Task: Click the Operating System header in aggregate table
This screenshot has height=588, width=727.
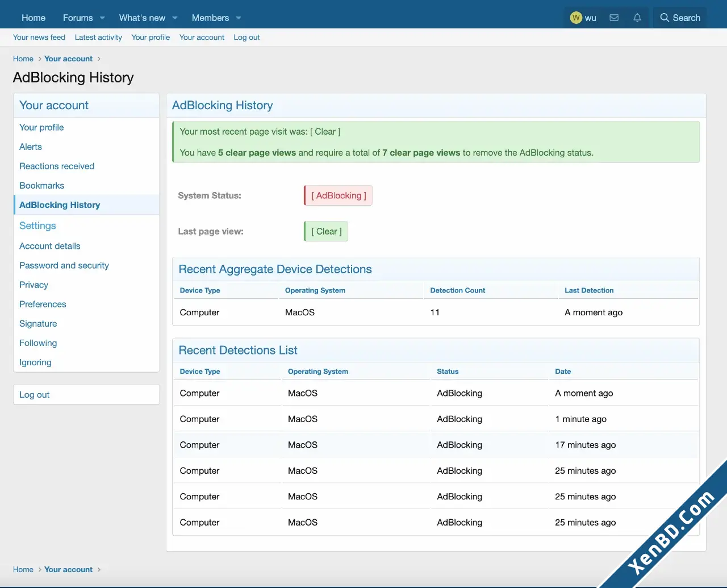Action: pos(315,290)
